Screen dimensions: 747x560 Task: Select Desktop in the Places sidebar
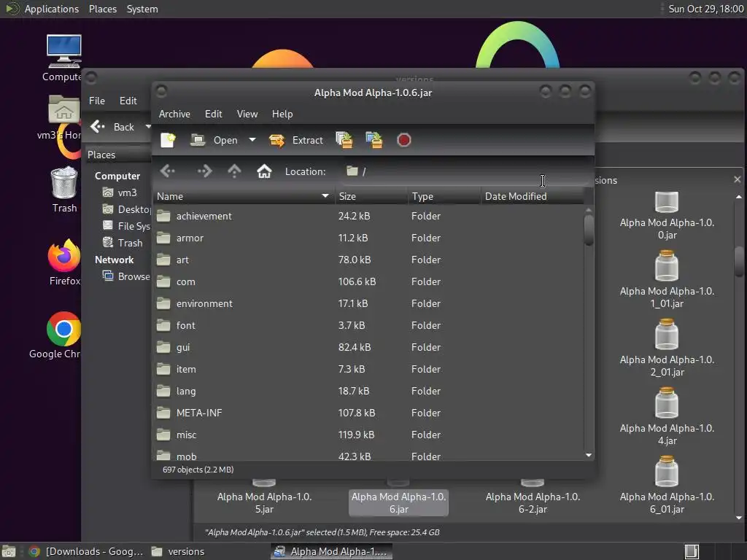(127, 209)
